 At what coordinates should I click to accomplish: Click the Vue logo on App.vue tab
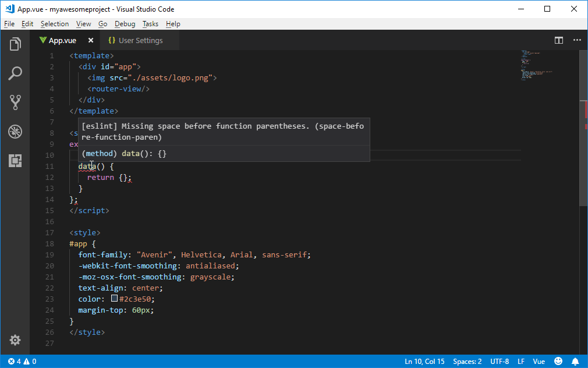tap(43, 40)
